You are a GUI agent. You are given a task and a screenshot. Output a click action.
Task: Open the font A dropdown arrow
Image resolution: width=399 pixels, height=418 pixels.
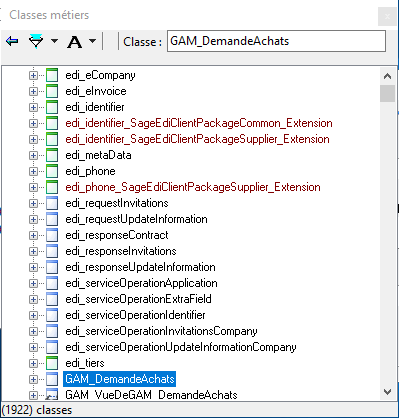92,41
